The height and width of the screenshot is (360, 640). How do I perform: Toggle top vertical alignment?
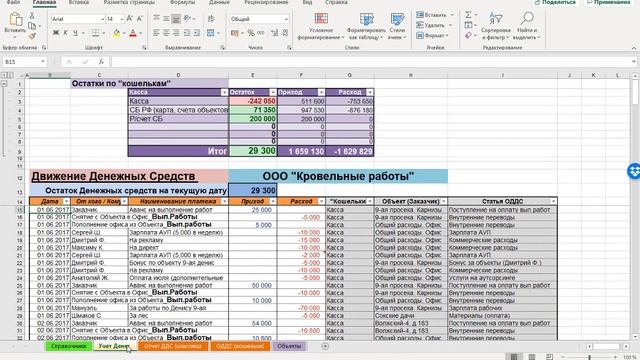coord(156,18)
